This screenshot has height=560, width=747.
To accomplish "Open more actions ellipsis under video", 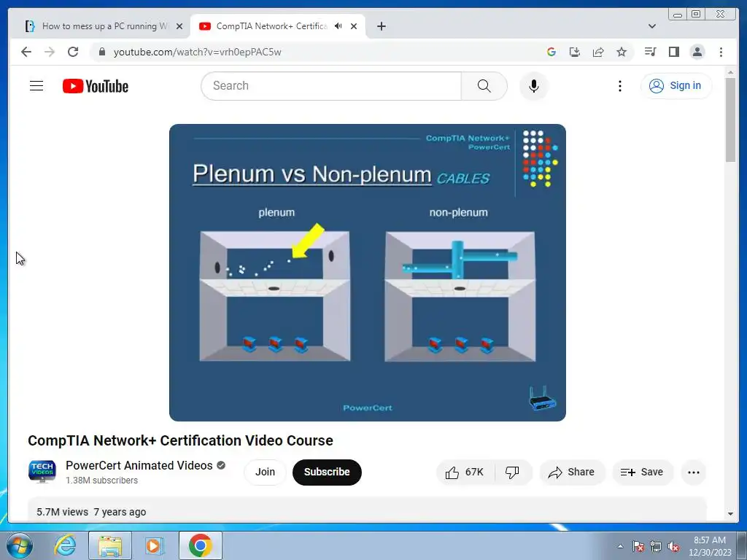I will tap(693, 472).
